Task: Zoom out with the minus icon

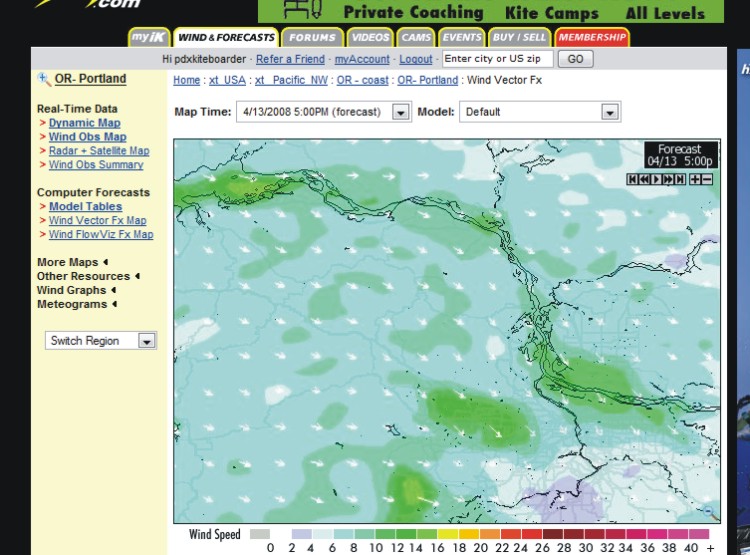Action: pos(707,179)
